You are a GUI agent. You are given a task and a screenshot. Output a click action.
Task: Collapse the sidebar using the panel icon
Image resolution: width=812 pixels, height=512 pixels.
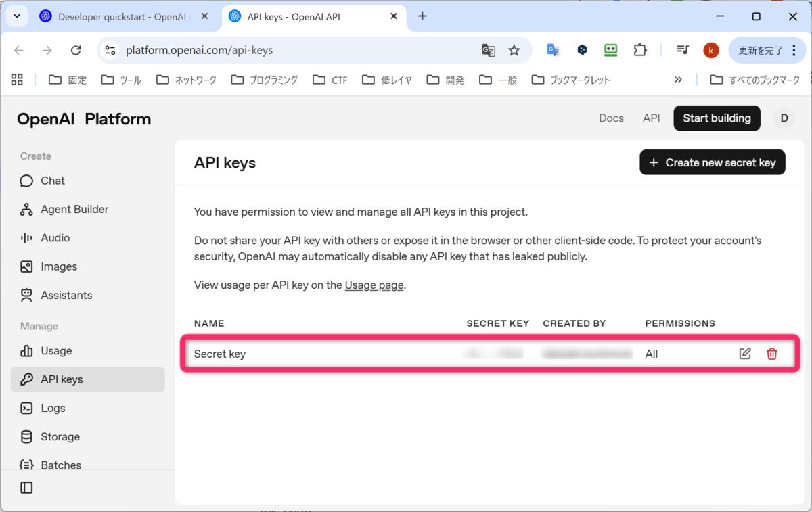[26, 488]
